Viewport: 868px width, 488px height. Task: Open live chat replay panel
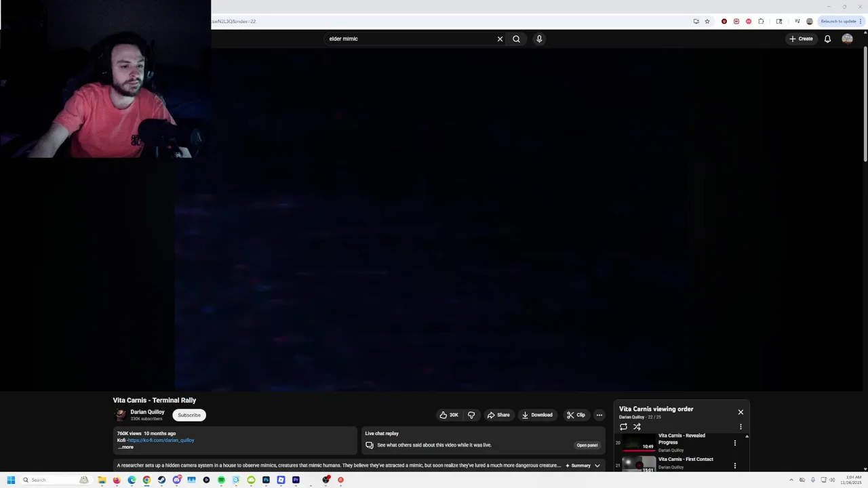click(587, 445)
